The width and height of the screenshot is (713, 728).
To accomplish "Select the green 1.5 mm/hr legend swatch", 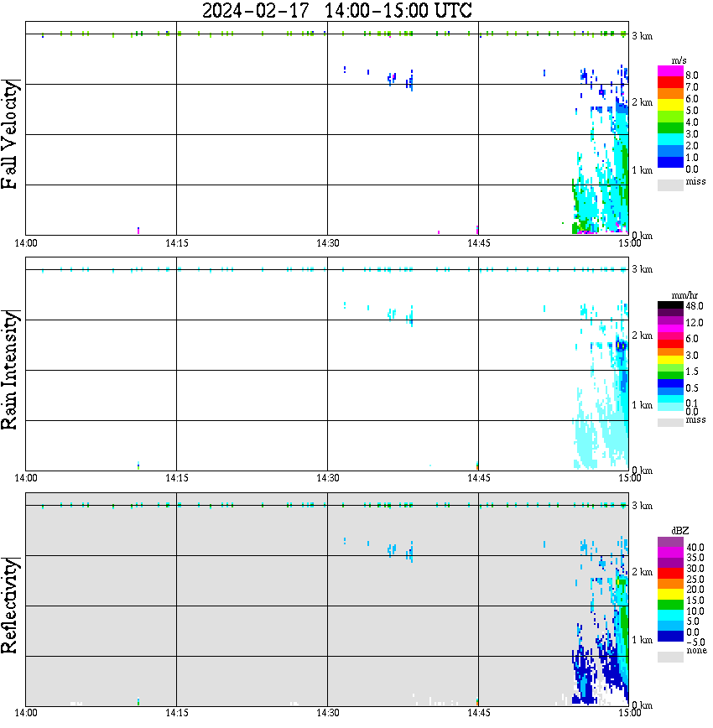I will click(x=670, y=376).
